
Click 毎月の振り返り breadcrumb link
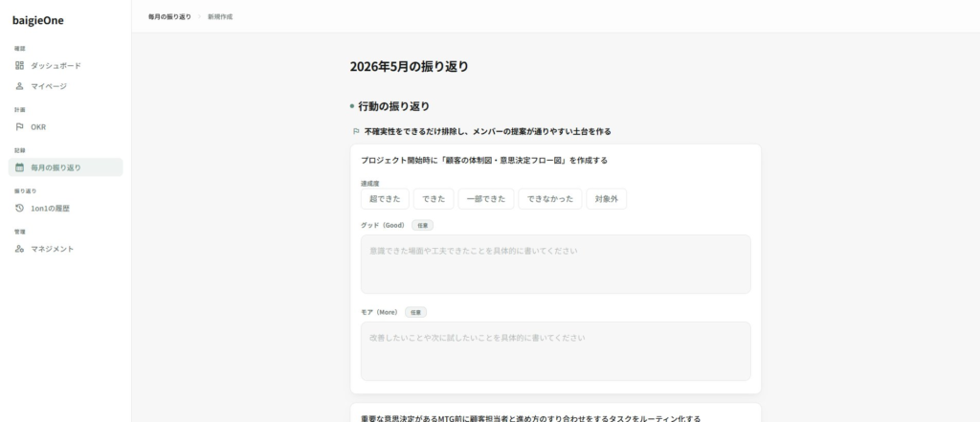coord(169,16)
